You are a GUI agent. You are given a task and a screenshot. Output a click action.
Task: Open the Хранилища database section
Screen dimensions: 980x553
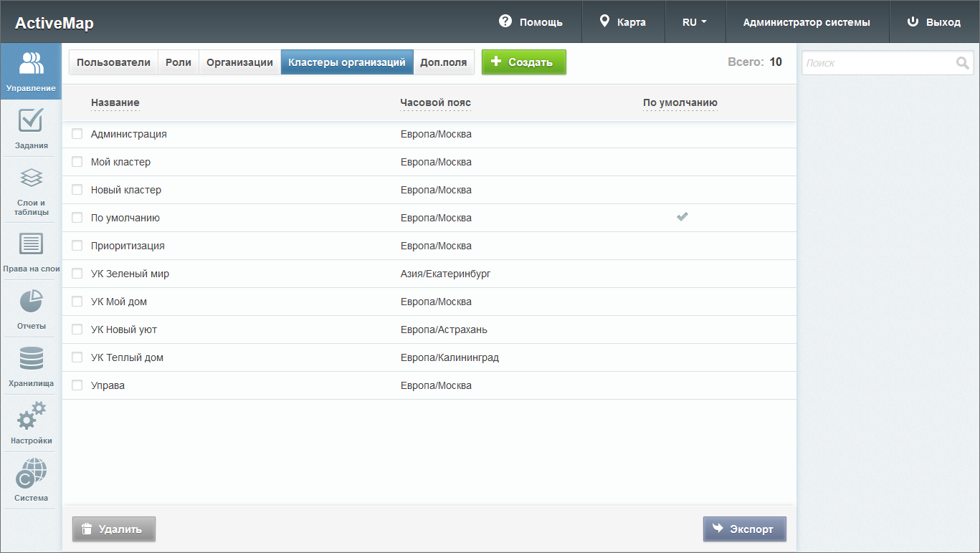click(31, 365)
